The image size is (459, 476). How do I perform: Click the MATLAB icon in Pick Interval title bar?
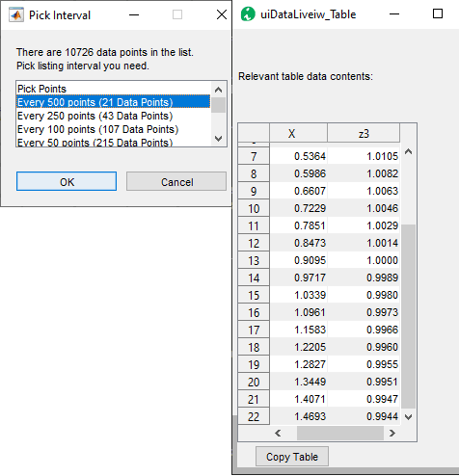(16, 14)
